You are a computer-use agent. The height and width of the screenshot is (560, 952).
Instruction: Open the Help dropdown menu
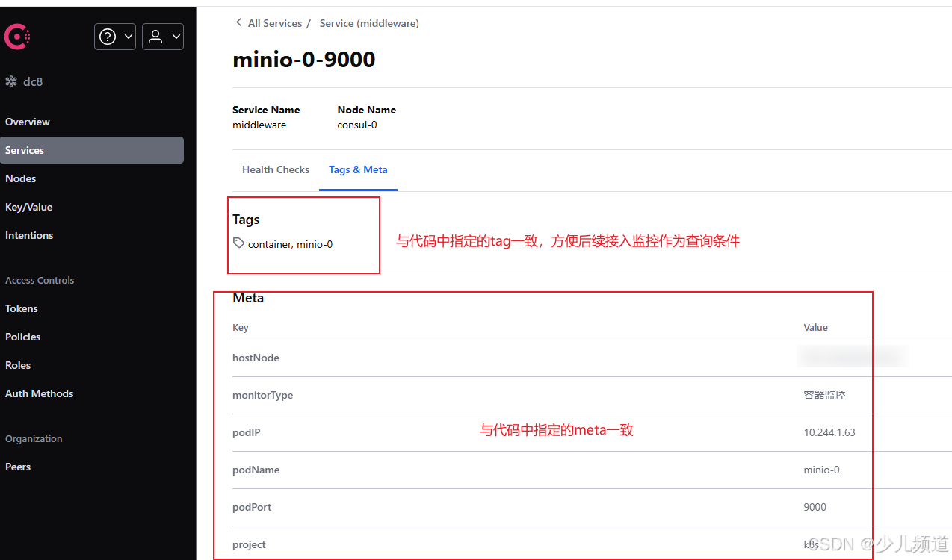tap(114, 37)
